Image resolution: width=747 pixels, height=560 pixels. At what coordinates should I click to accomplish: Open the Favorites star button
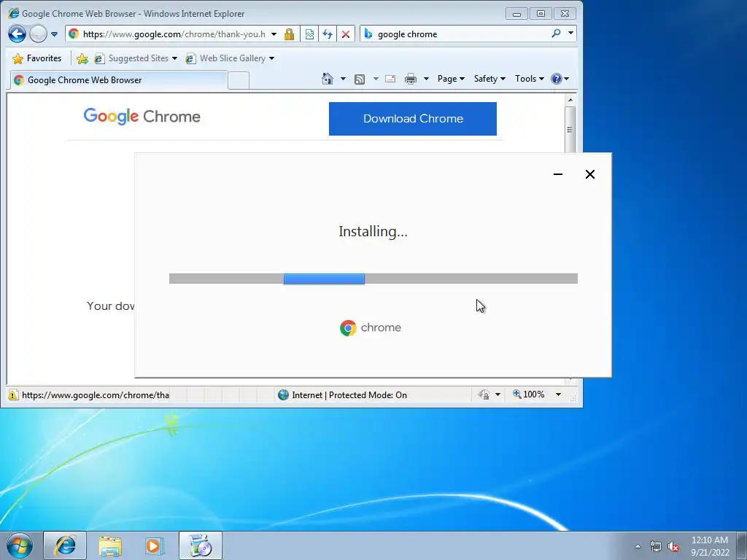click(x=37, y=58)
